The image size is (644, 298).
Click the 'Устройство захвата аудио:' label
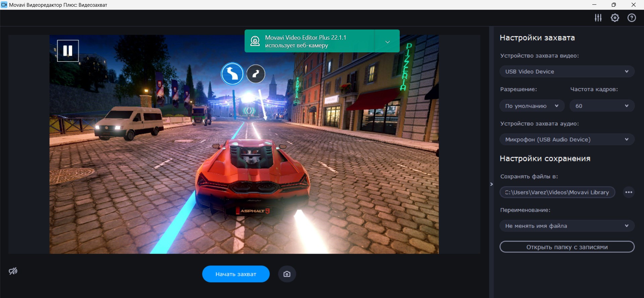[x=539, y=123]
